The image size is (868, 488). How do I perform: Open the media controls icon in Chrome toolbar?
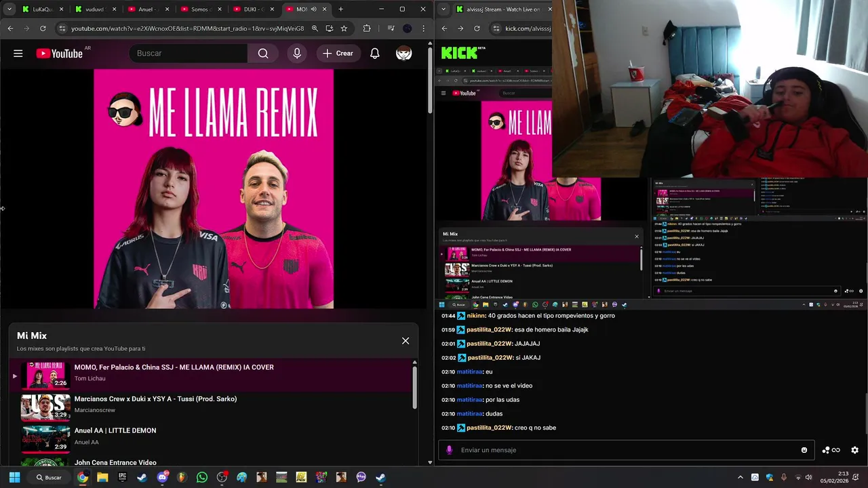pyautogui.click(x=391, y=28)
